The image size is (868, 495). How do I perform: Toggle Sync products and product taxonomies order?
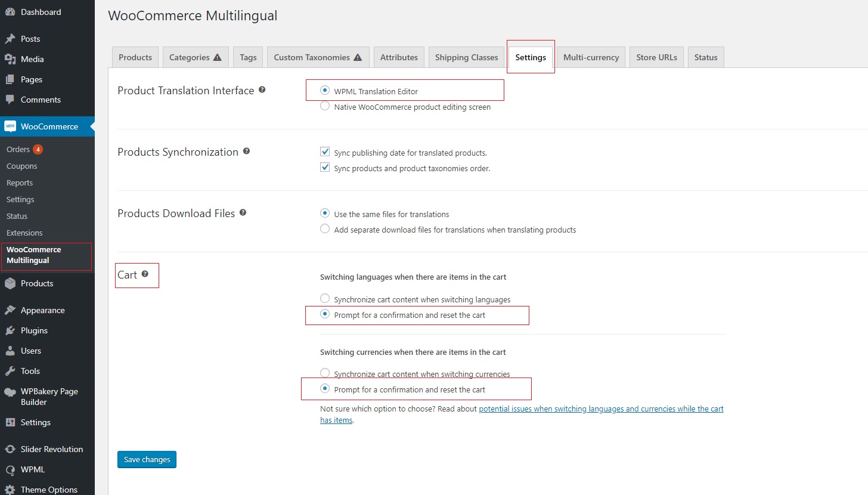click(325, 168)
